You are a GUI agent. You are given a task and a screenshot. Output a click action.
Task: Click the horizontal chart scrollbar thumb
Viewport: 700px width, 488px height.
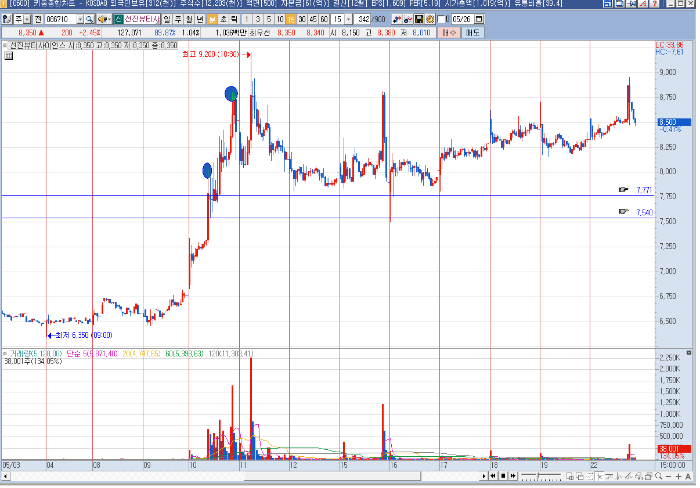pyautogui.click(x=332, y=476)
